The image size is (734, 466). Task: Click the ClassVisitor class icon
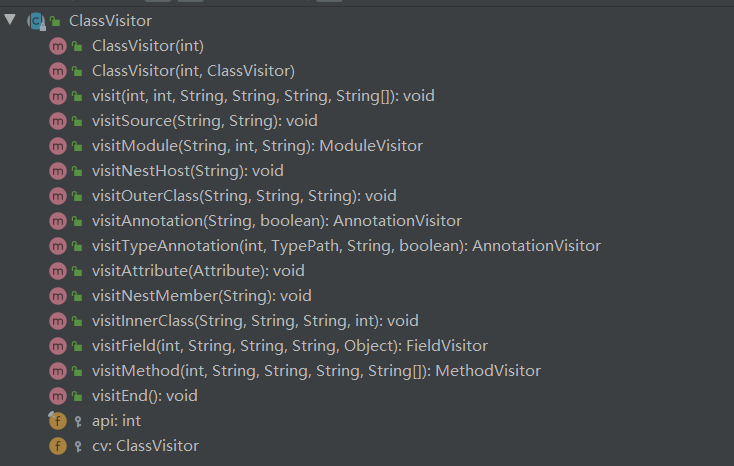pyautogui.click(x=35, y=20)
